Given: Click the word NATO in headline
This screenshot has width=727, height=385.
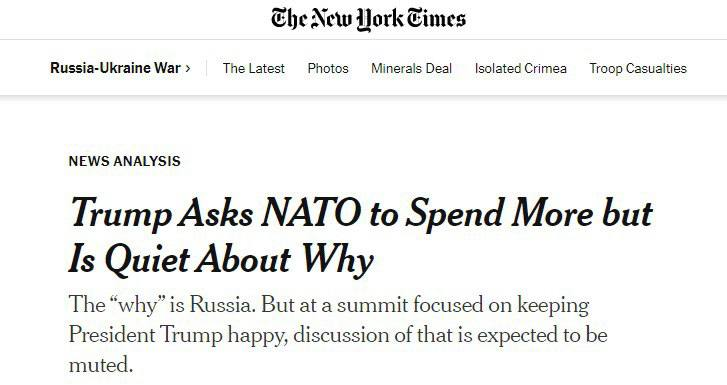Looking at the screenshot, I should click(311, 213).
